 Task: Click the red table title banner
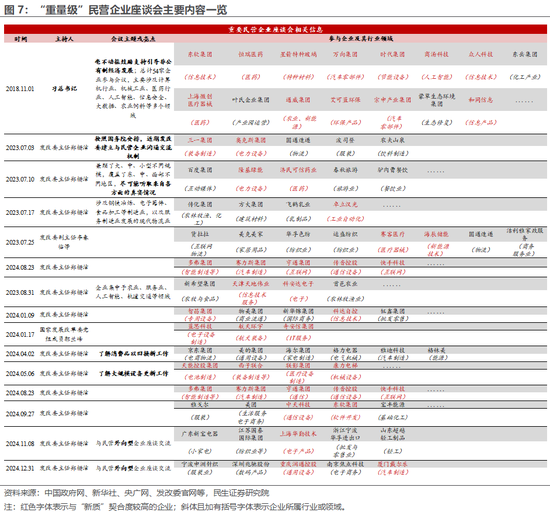275,29
